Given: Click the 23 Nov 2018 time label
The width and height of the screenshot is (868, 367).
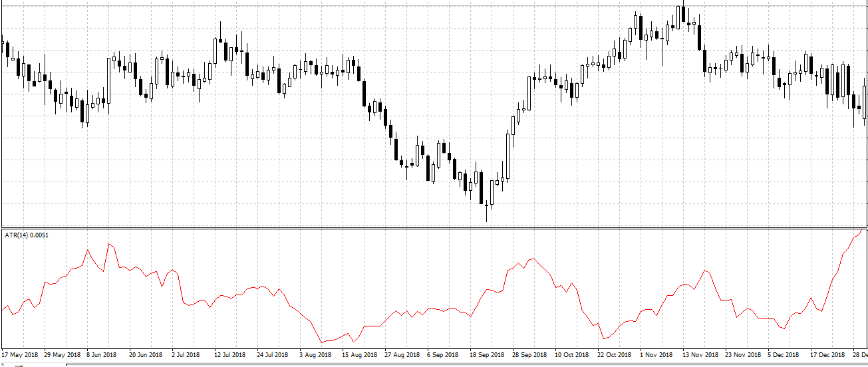Looking at the screenshot, I should (742, 355).
